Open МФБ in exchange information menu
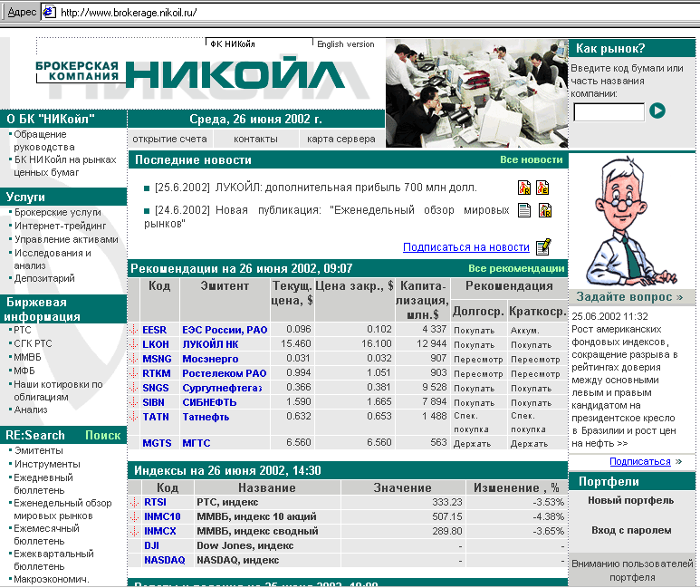 coord(24,371)
